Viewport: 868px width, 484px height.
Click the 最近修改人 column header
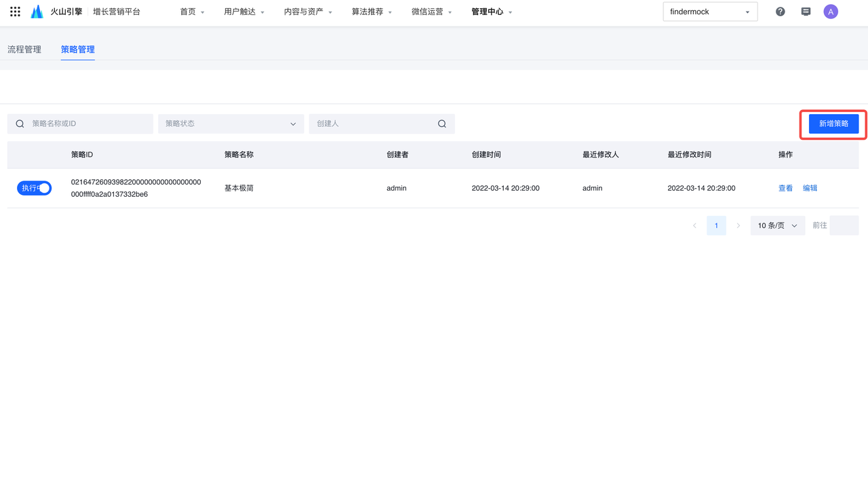pyautogui.click(x=601, y=155)
